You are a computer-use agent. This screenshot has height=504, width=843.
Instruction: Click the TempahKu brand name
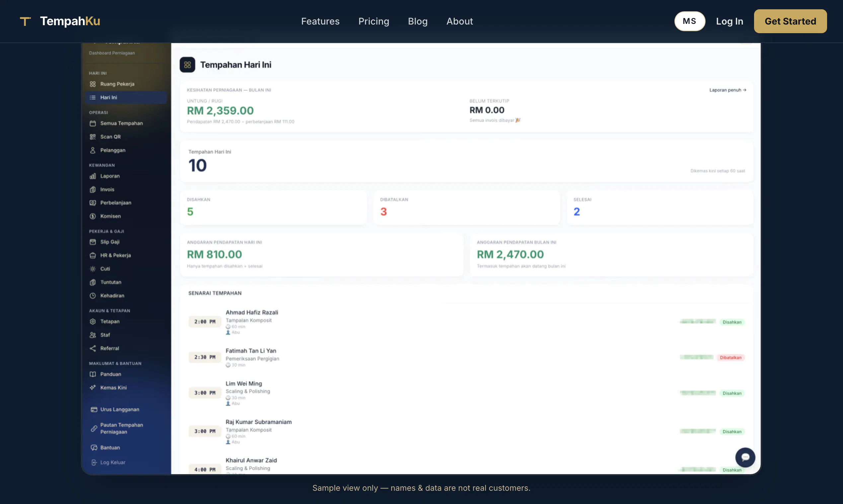point(70,21)
